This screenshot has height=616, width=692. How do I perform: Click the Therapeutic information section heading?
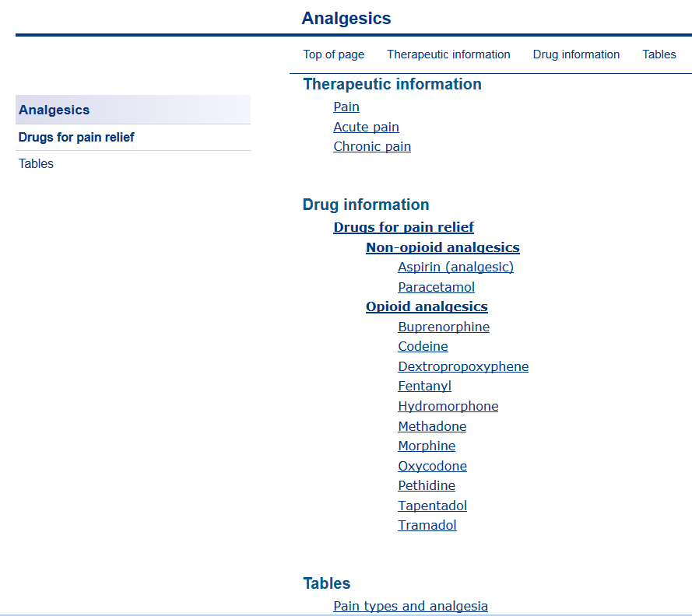click(392, 84)
